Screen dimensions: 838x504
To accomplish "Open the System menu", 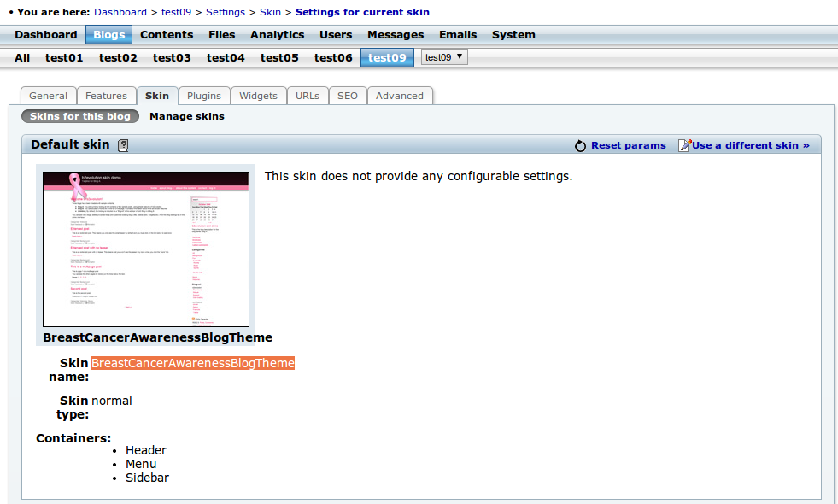I will click(513, 35).
